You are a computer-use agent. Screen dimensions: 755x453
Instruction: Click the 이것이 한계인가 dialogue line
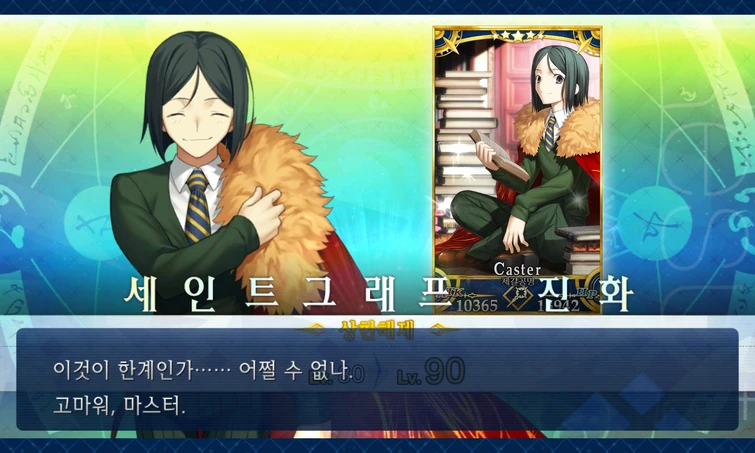204,369
